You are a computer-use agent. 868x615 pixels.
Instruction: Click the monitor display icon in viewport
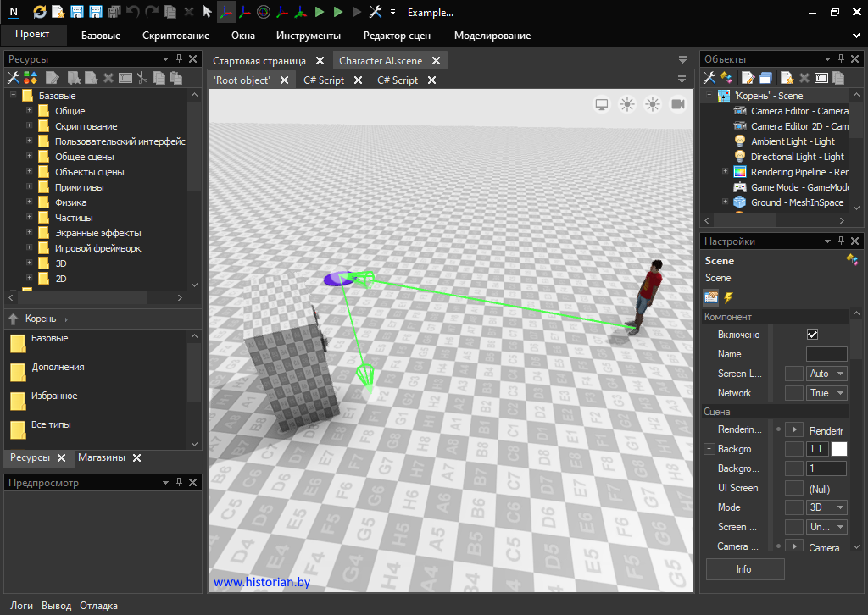tap(602, 104)
